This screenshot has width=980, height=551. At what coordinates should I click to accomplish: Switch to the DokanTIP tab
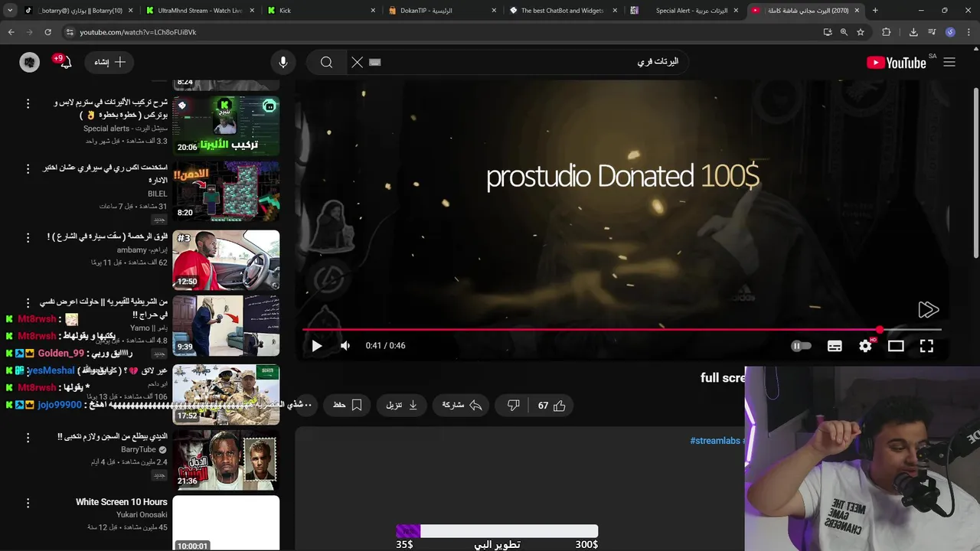[x=443, y=11]
